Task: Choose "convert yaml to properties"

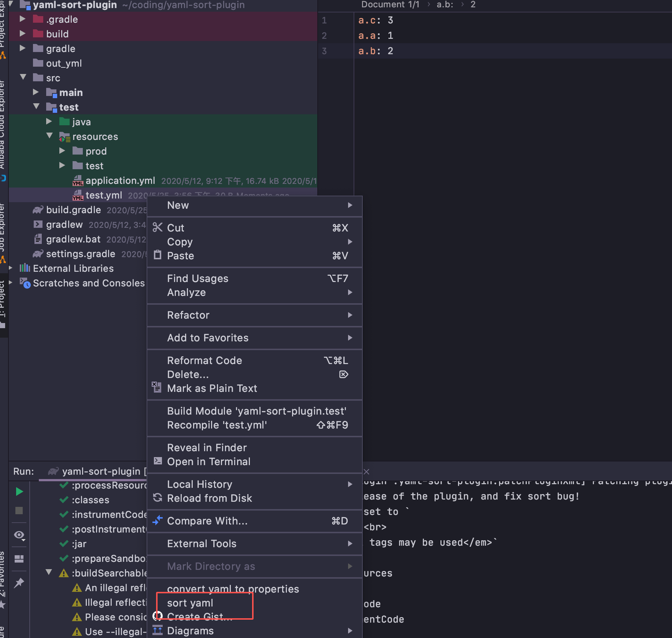Action: coord(233,589)
